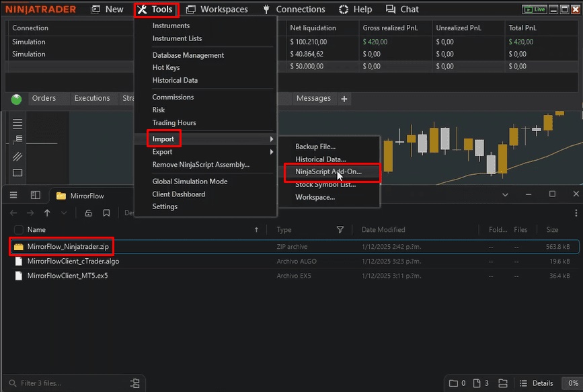Switch to the Executions tab

[x=91, y=98]
